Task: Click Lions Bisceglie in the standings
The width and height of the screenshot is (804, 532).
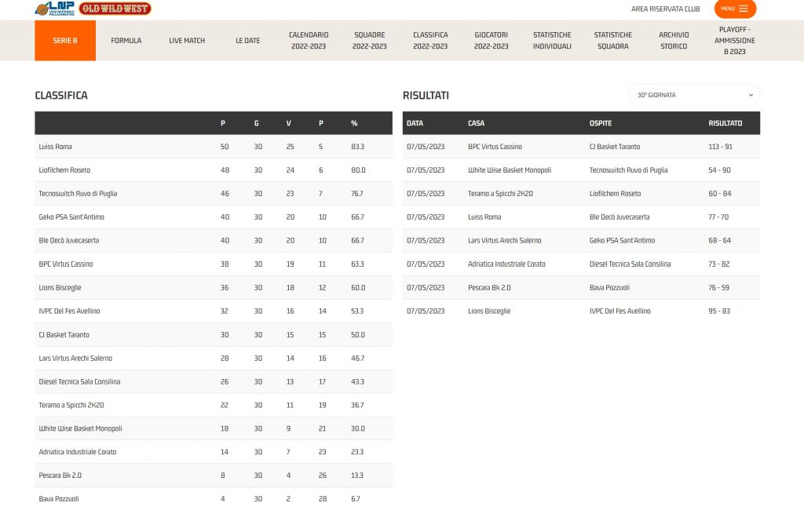Action: (x=60, y=287)
